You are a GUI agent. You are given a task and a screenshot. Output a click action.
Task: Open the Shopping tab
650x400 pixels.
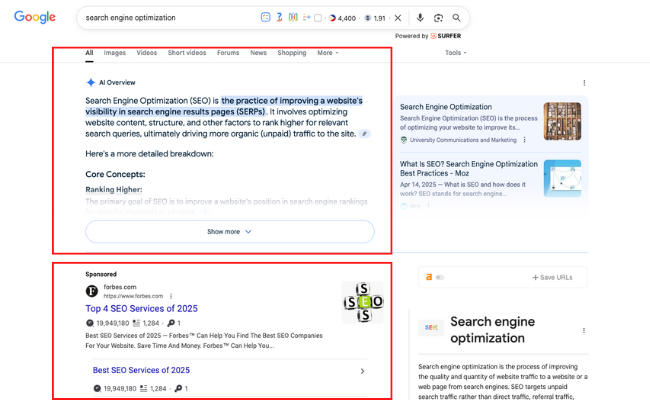(292, 53)
